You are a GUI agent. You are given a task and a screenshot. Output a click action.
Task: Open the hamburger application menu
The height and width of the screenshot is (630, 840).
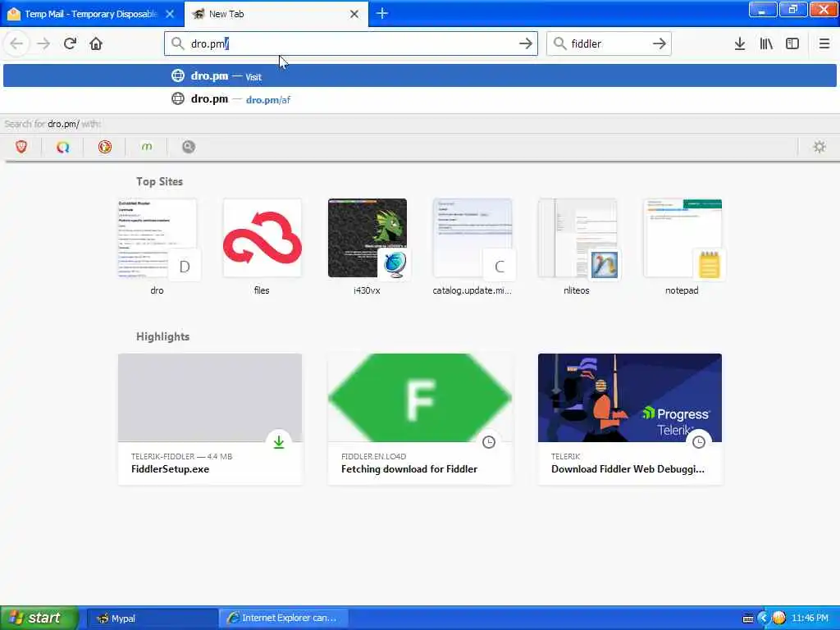coord(824,43)
